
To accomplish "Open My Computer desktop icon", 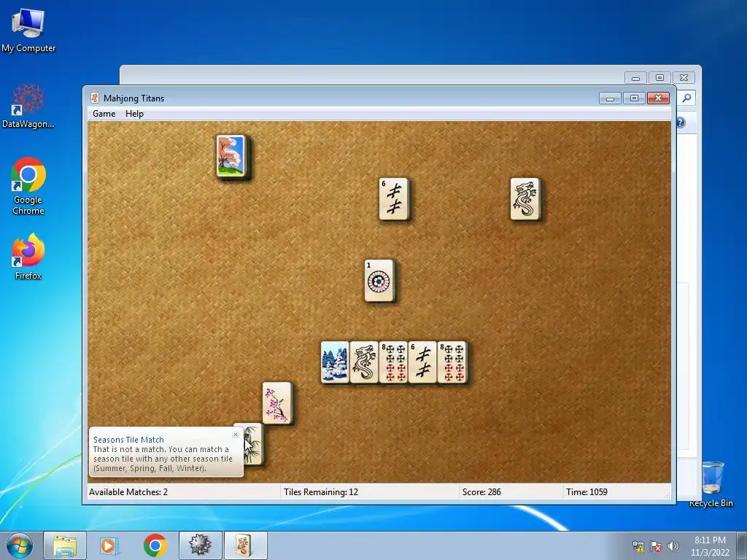I will click(28, 29).
